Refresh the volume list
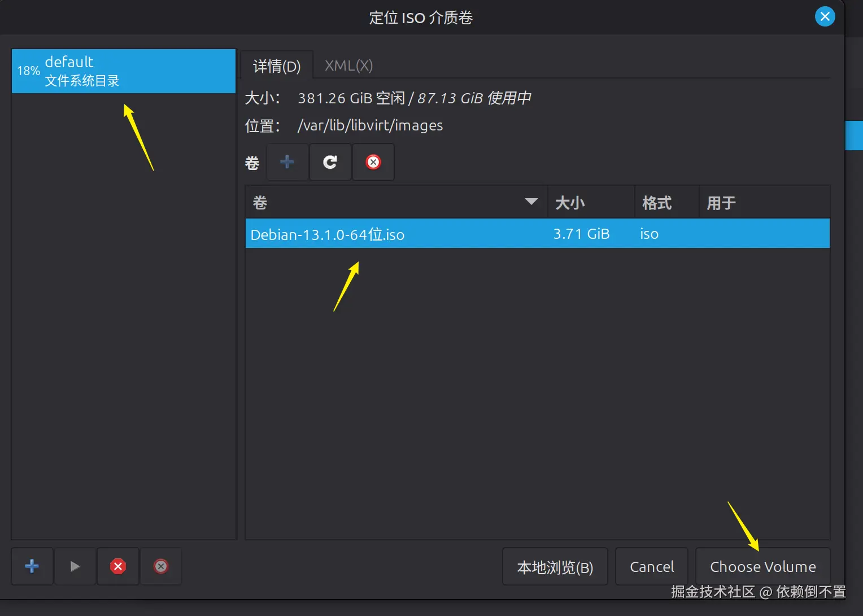This screenshot has height=616, width=863. [x=330, y=162]
